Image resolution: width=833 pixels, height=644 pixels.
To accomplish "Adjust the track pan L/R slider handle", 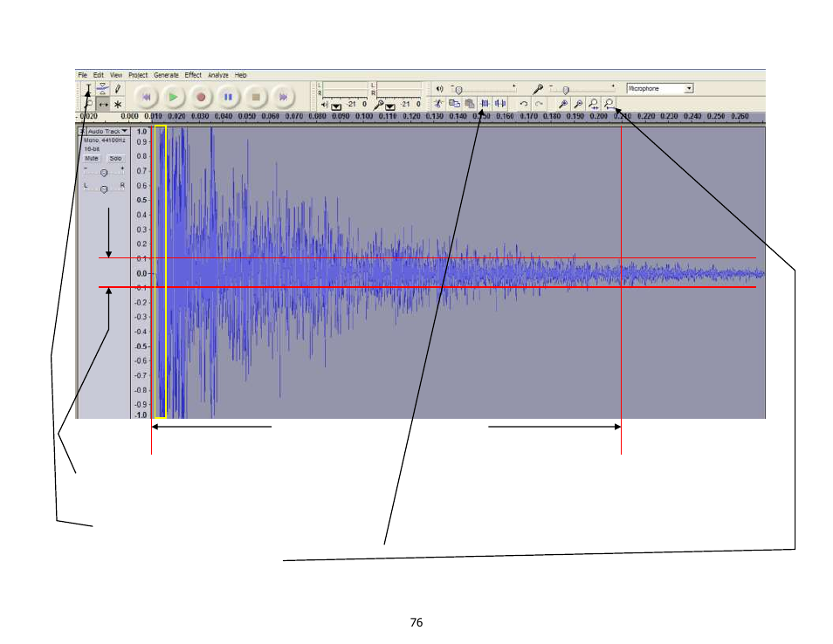I will coord(104,189).
